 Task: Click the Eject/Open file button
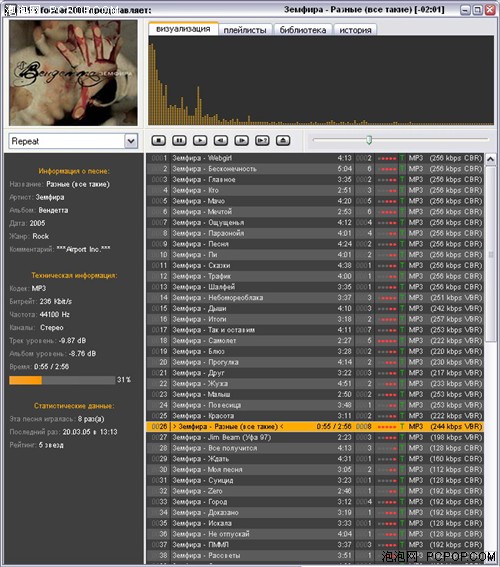[283, 140]
